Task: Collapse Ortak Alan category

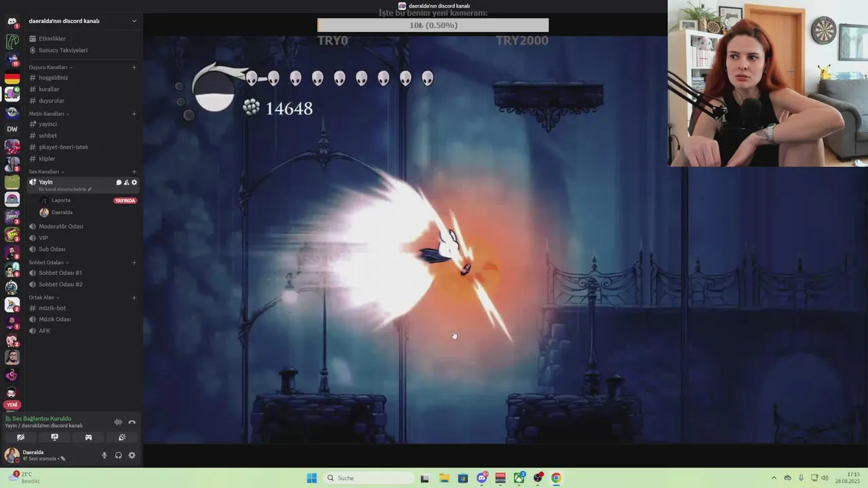Action: 43,298
